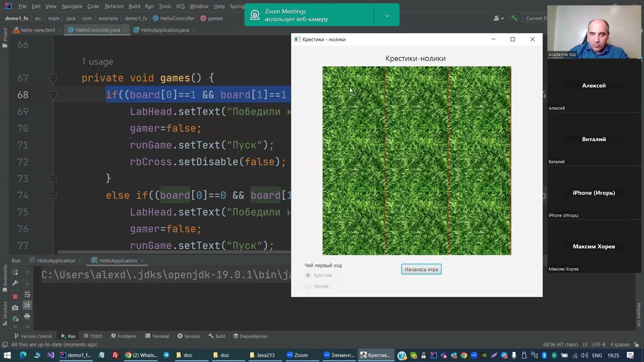Switch to the HelloApplication.java editor tab
The image size is (644, 362).
[x=165, y=30]
